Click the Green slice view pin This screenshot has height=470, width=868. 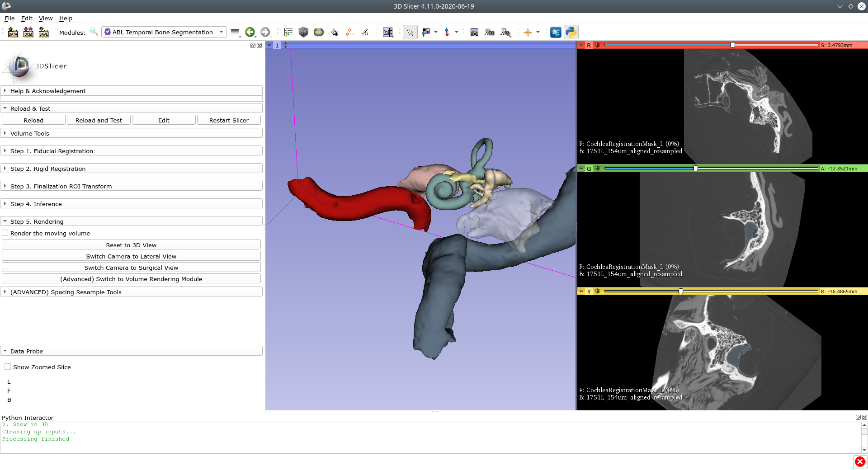pyautogui.click(x=581, y=169)
